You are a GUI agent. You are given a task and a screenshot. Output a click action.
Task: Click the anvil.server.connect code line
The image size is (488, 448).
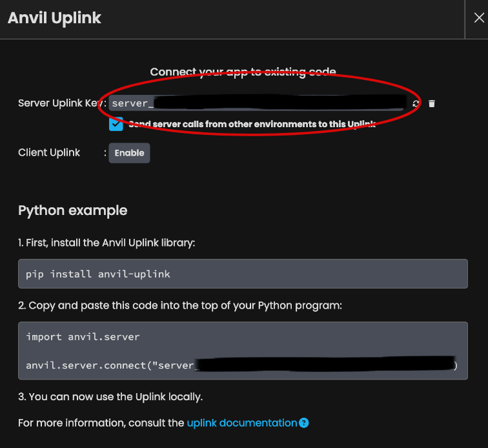point(110,365)
